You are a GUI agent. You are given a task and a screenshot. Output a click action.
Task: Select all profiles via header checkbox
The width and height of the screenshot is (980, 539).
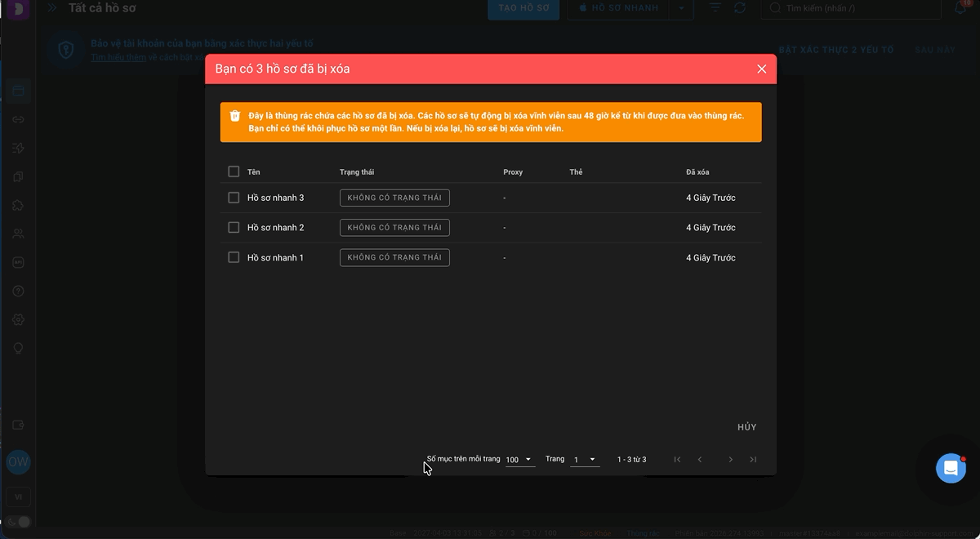click(234, 171)
